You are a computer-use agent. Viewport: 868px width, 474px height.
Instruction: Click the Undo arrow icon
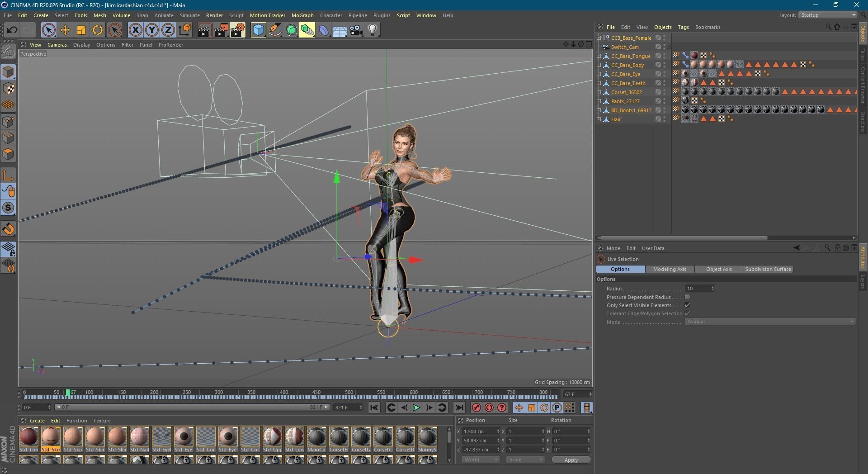point(12,30)
